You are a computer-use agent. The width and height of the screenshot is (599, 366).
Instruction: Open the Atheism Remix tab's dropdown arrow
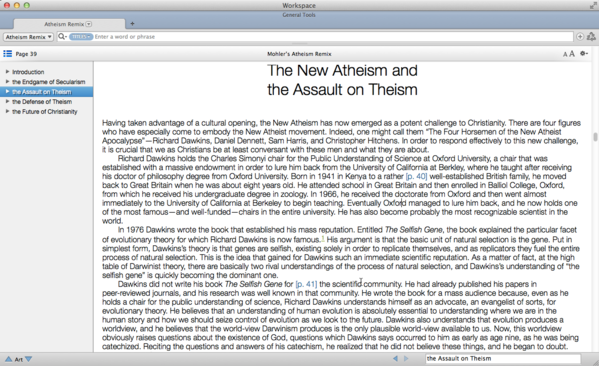pyautogui.click(x=89, y=24)
